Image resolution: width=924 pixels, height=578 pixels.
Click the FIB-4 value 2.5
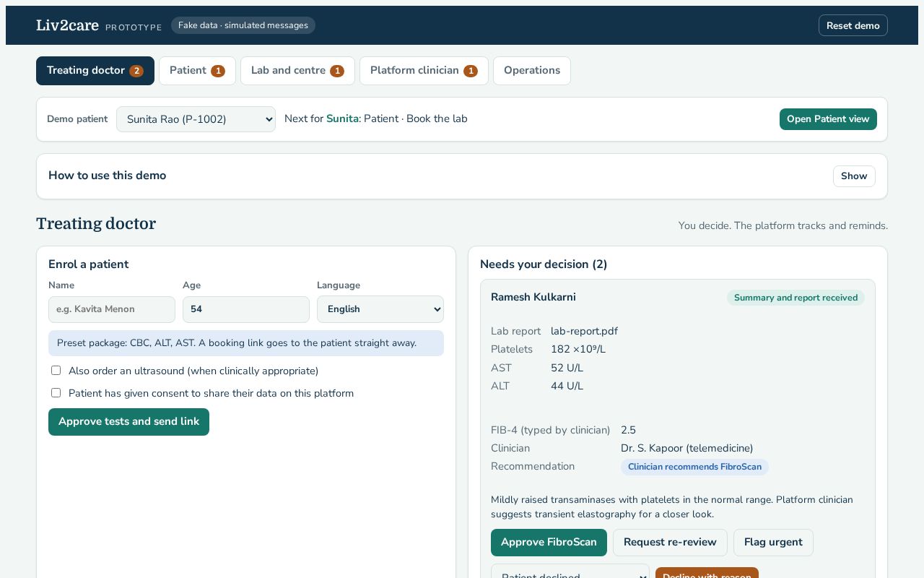[628, 431]
